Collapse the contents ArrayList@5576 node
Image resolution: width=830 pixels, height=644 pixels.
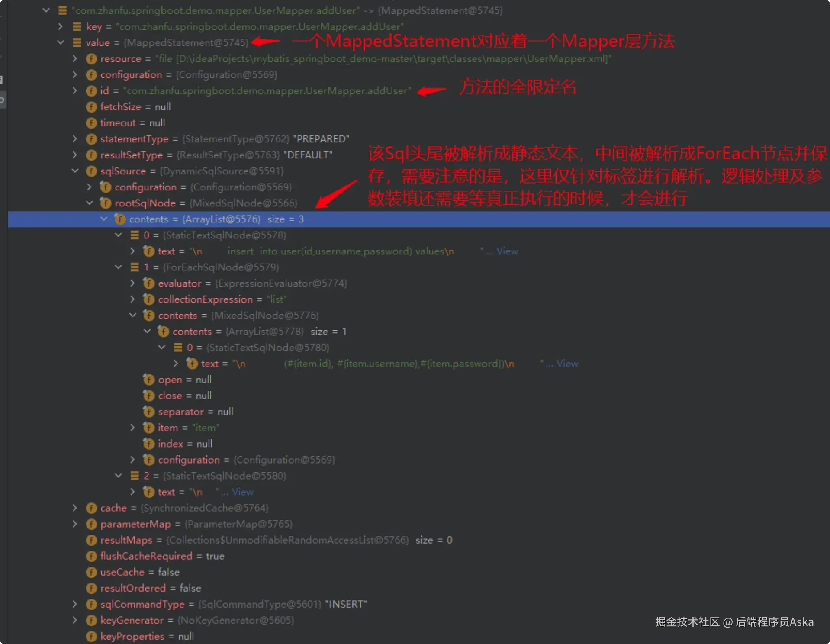tap(104, 219)
